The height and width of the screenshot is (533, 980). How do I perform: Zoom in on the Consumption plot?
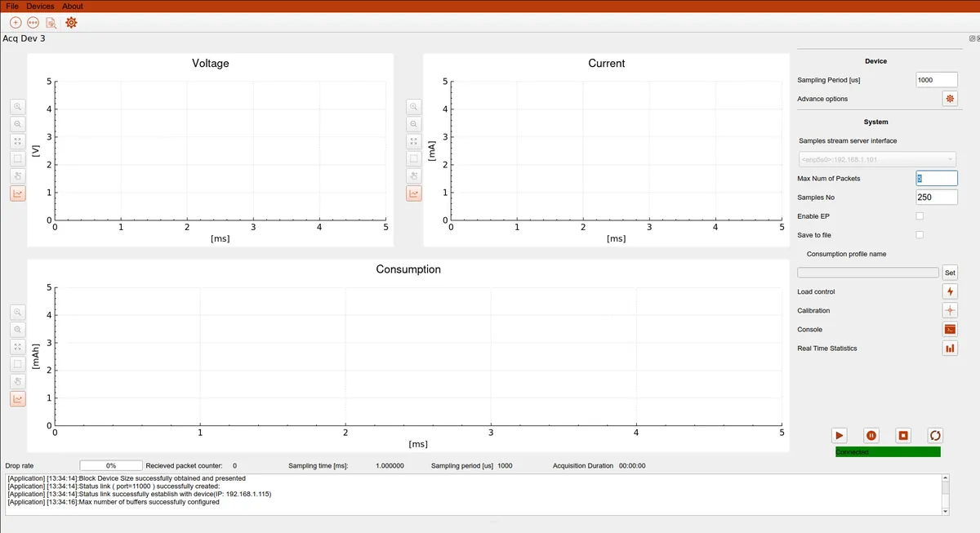coord(18,312)
